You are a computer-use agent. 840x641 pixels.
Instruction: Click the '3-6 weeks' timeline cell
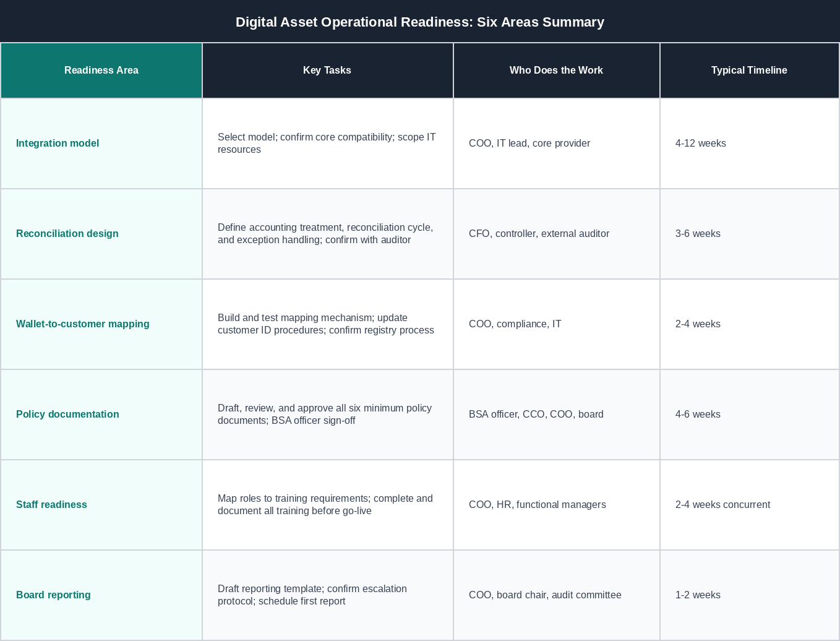[750, 234]
